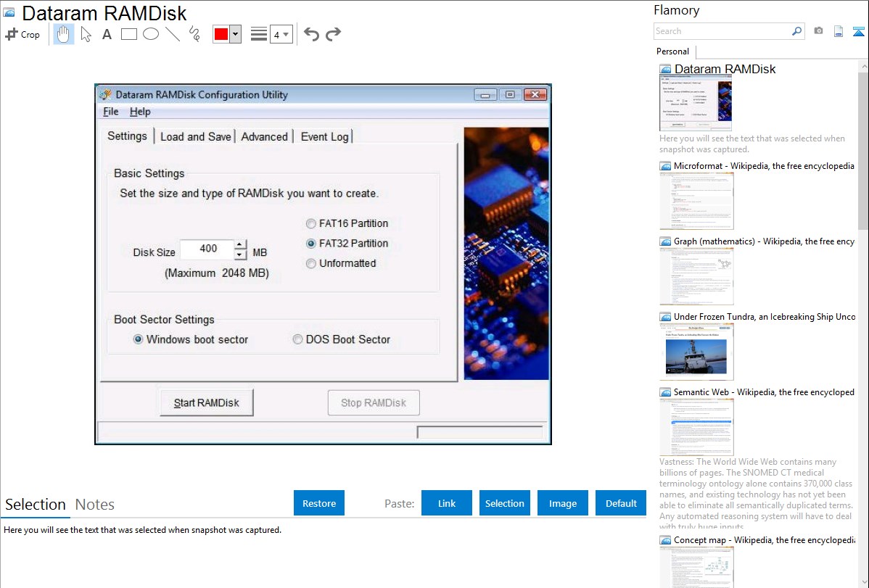869x588 pixels.
Task: Click the red color swatch
Action: pyautogui.click(x=221, y=34)
